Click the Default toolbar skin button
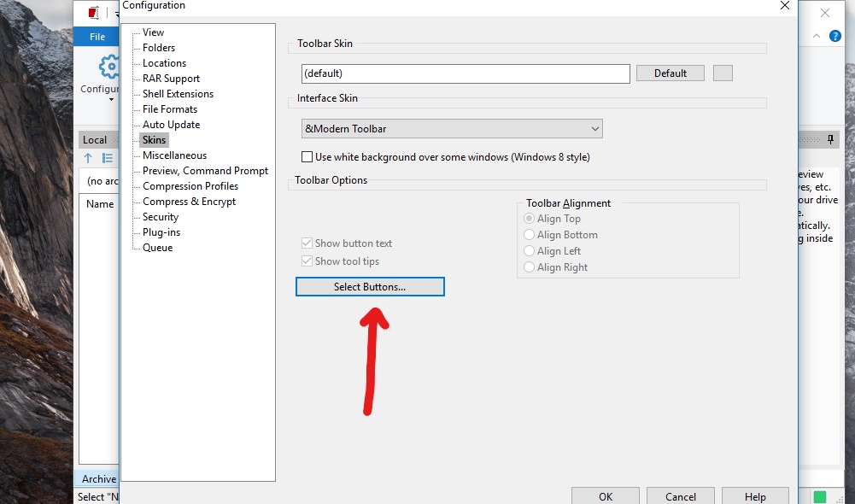The image size is (855, 504). pos(671,73)
